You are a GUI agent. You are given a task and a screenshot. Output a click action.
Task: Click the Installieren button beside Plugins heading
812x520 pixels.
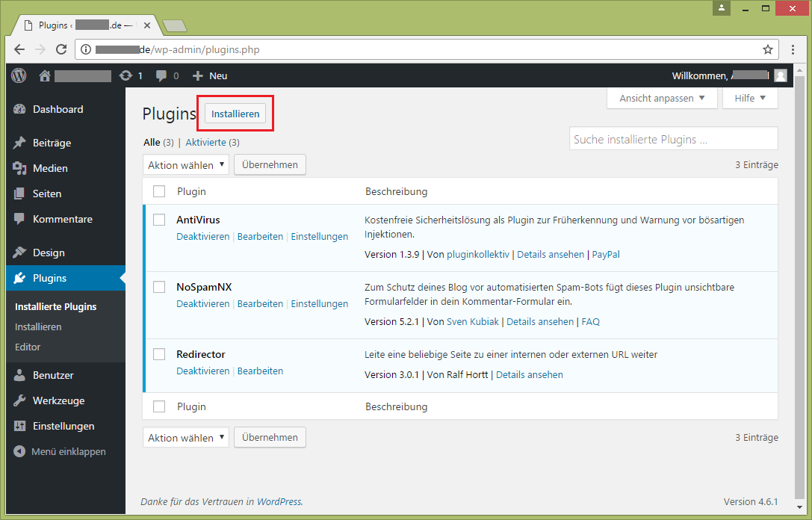(x=235, y=114)
